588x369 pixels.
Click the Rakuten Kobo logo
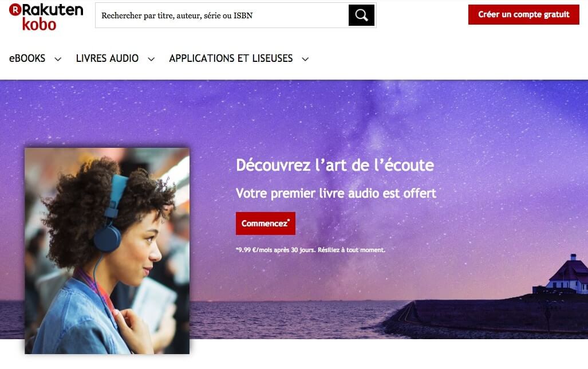coord(46,17)
